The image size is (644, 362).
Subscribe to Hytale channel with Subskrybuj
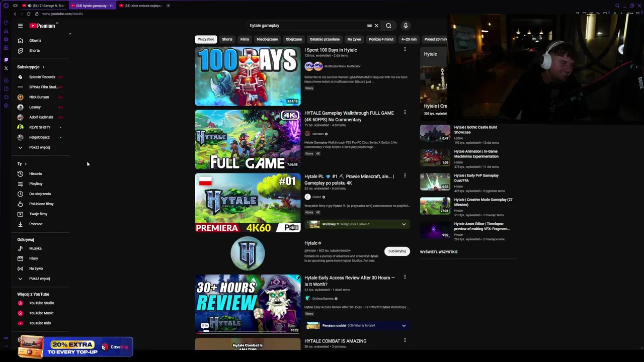pos(397,251)
